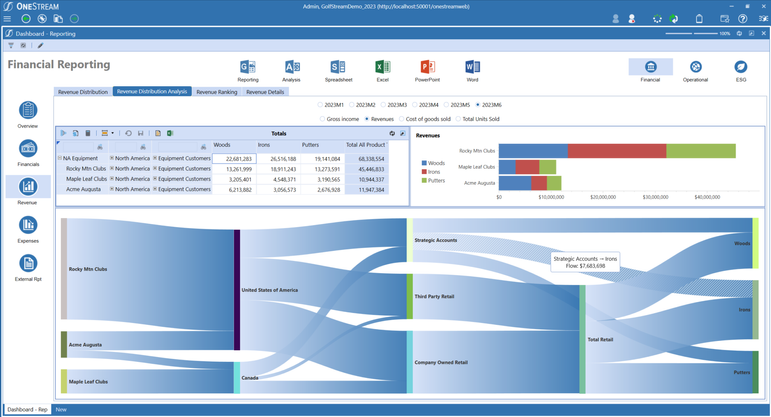Click the calculator icon in grid toolbar

click(88, 133)
